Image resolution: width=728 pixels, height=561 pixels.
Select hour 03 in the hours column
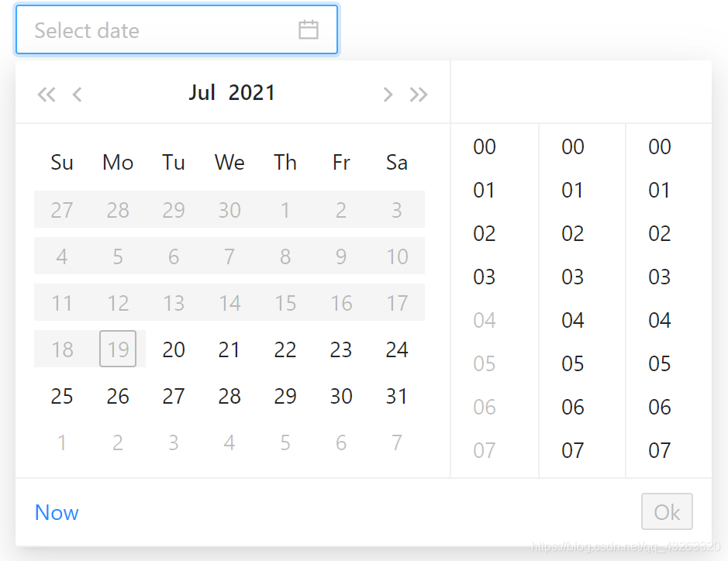(x=483, y=277)
